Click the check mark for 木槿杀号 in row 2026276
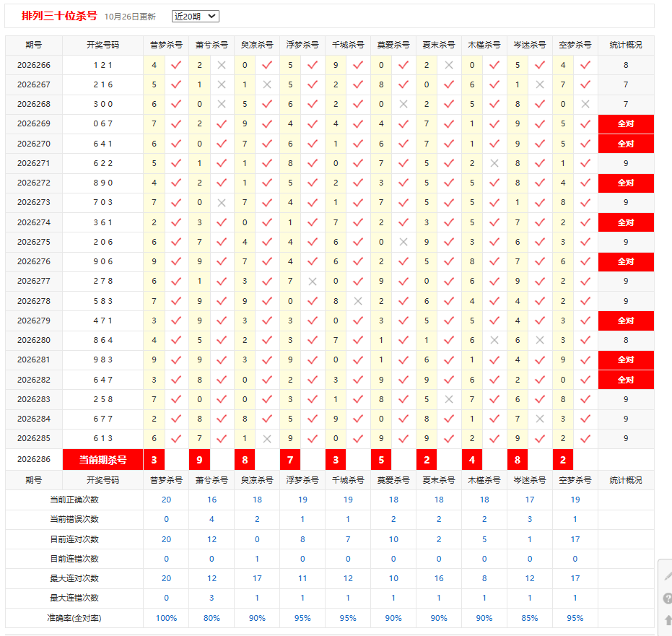 click(494, 261)
